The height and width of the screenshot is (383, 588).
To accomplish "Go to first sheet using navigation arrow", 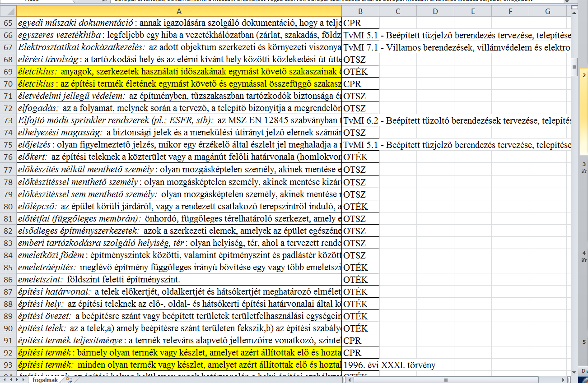I will tap(3, 380).
